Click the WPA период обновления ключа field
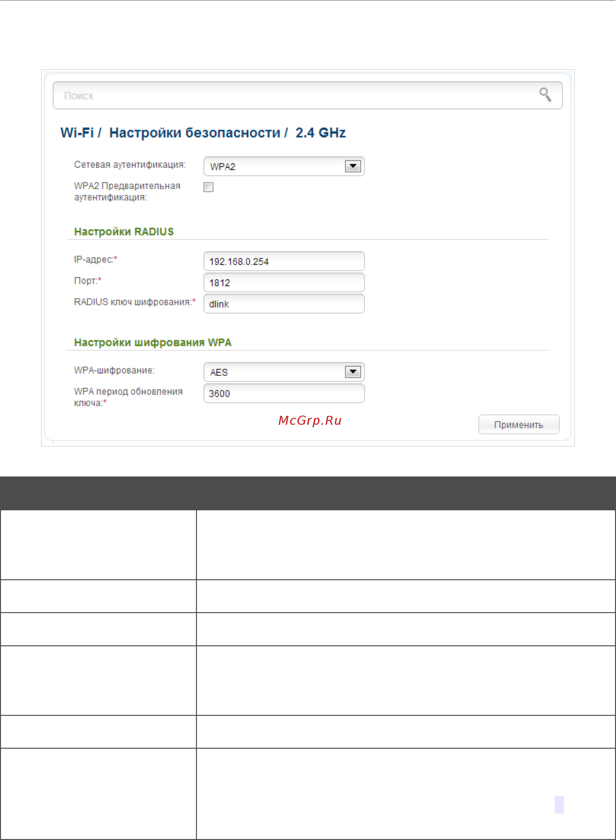The height and width of the screenshot is (840, 616). 284,393
